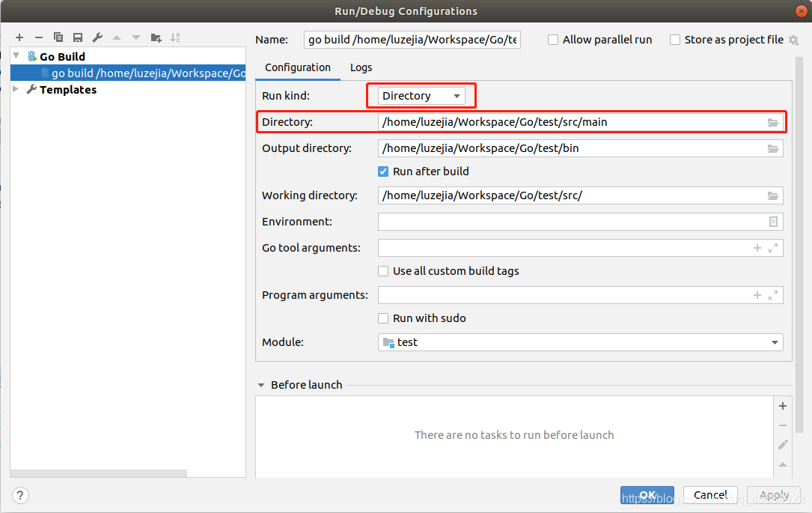The width and height of the screenshot is (812, 513).
Task: Copy the selected configuration
Action: pos(58,37)
